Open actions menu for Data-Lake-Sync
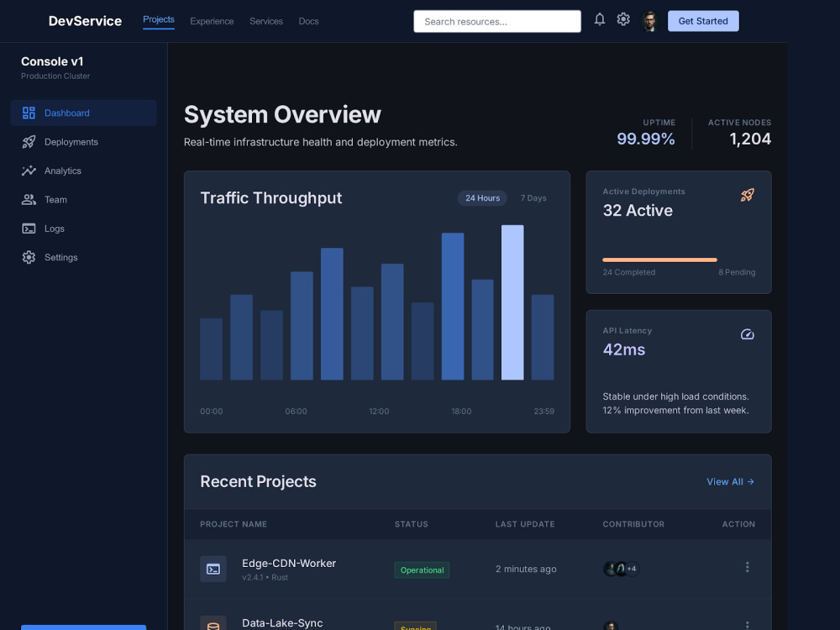The image size is (840, 630). 748,625
